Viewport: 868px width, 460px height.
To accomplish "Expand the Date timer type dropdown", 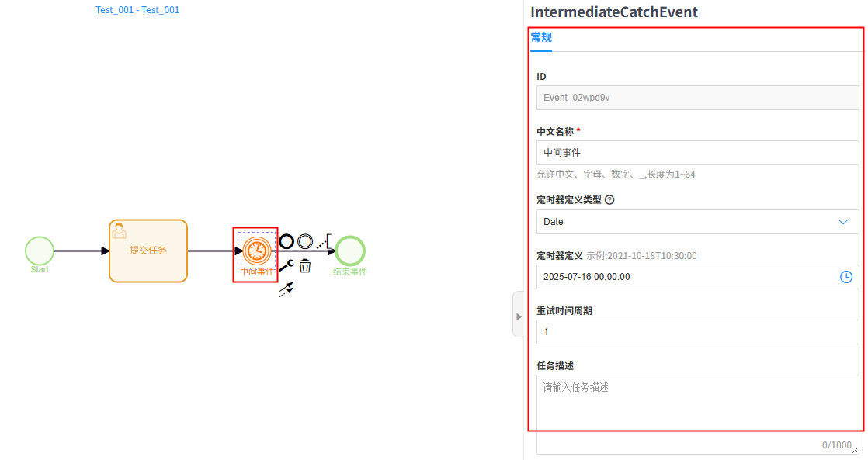I will tap(697, 222).
